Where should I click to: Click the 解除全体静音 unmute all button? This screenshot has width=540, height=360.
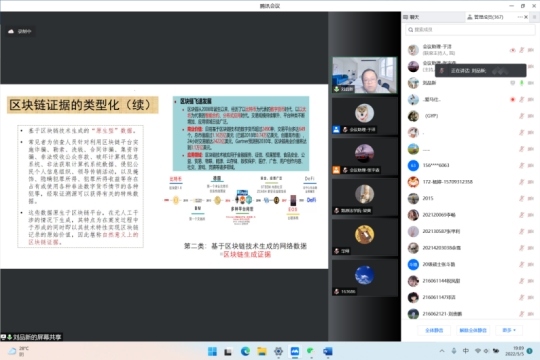pyautogui.click(x=473, y=330)
